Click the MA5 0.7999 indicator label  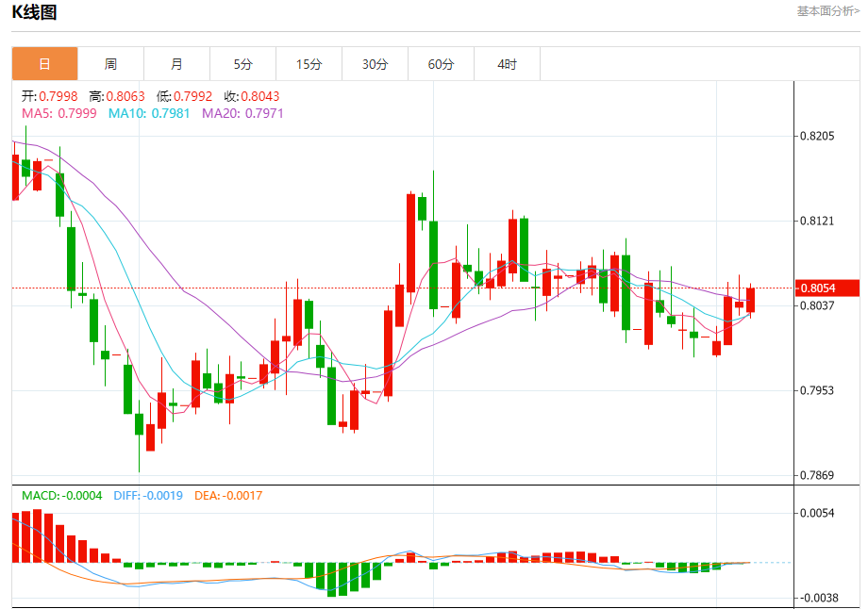59,113
